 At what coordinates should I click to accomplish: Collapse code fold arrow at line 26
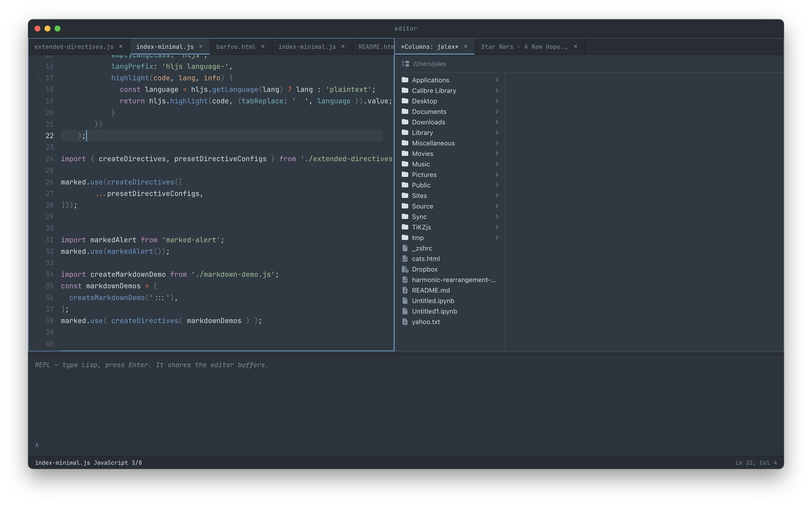pos(39,182)
